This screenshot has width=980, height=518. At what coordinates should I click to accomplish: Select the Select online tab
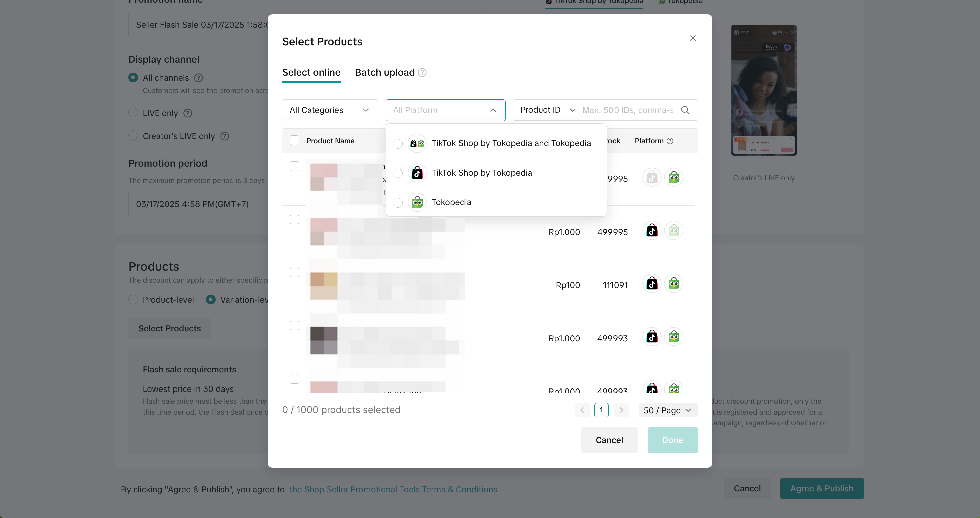pyautogui.click(x=311, y=73)
